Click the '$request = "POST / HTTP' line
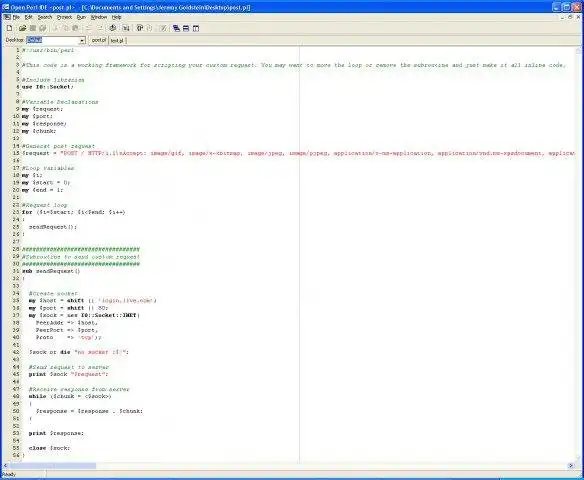 298,153
